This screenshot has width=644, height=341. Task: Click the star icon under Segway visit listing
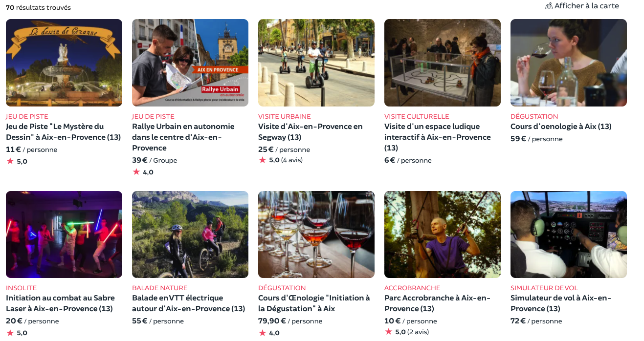pyautogui.click(x=262, y=160)
